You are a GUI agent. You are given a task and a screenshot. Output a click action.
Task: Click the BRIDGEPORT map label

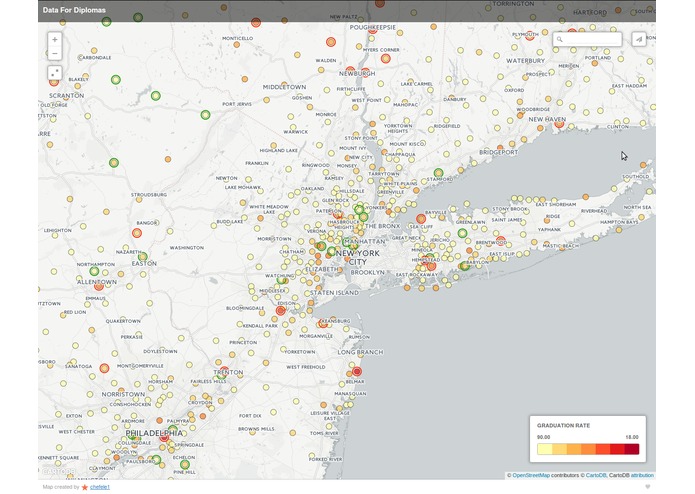(499, 152)
